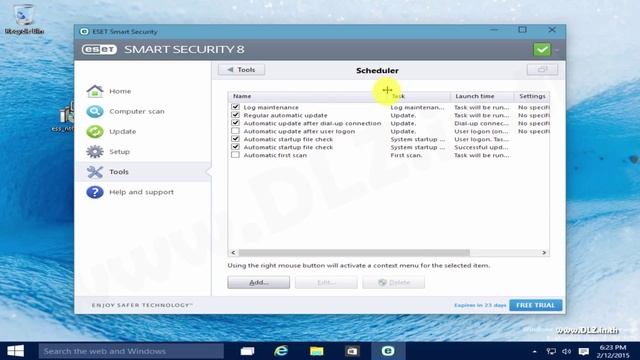This screenshot has height=360, width=640.
Task: Open Update section in sidebar
Action: pos(122,131)
